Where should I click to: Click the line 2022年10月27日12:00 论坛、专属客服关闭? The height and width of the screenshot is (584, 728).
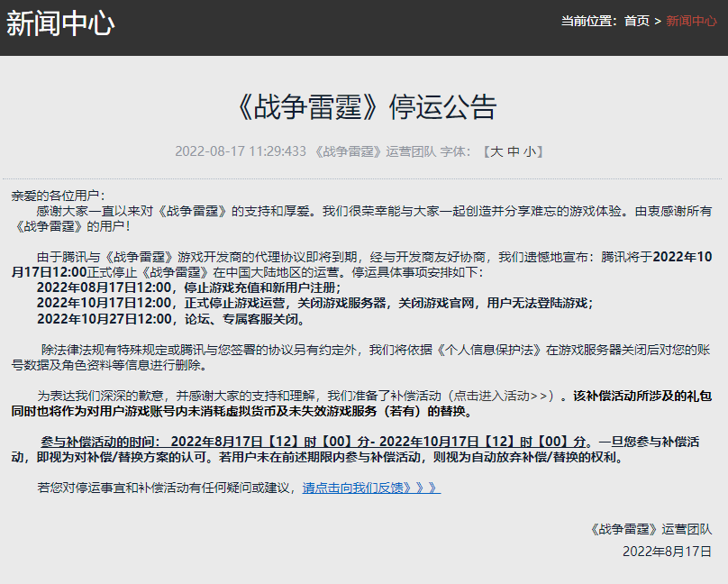171,319
